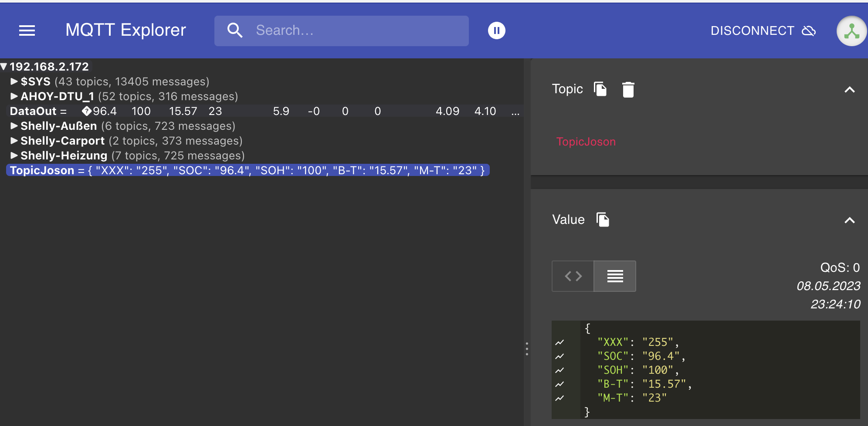Screen dimensions: 868x426
Task: Open the hamburger navigation menu
Action: (x=27, y=30)
